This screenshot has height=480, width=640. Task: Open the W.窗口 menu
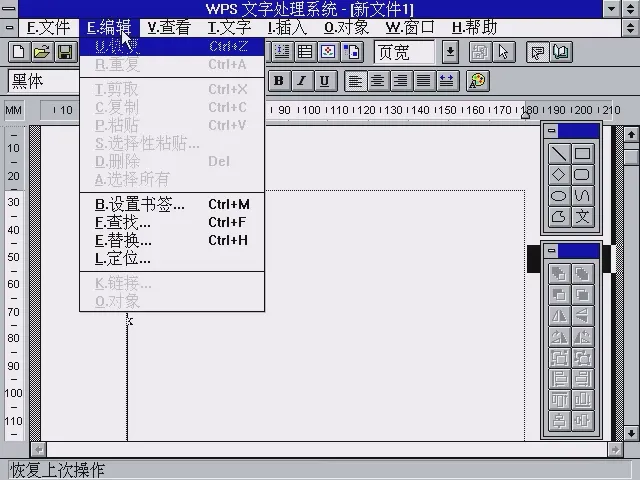coord(410,28)
